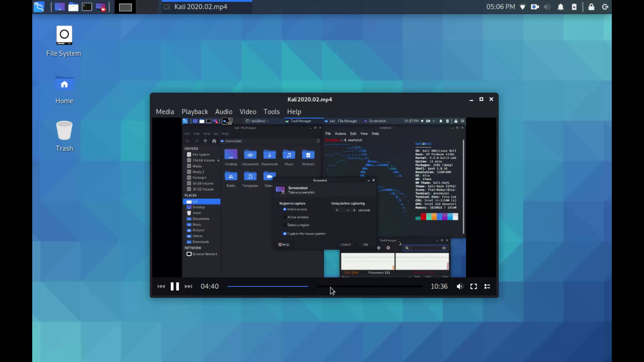Click the webcam recording indicator in the tray
This screenshot has height=362, width=644.
pos(534,7)
